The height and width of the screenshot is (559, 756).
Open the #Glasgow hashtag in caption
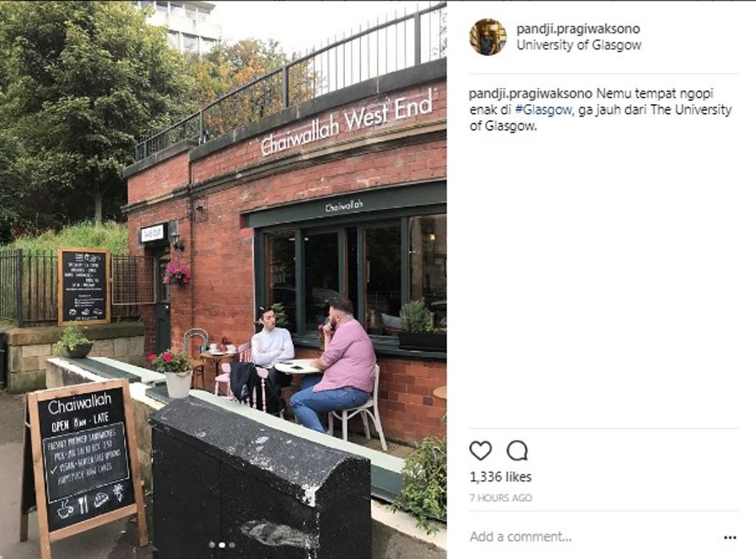click(x=543, y=110)
